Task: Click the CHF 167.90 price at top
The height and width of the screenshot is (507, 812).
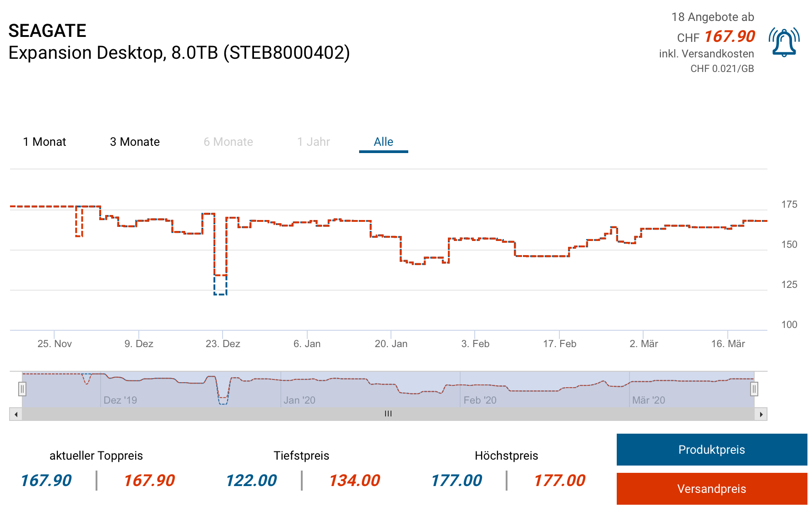Action: (716, 36)
